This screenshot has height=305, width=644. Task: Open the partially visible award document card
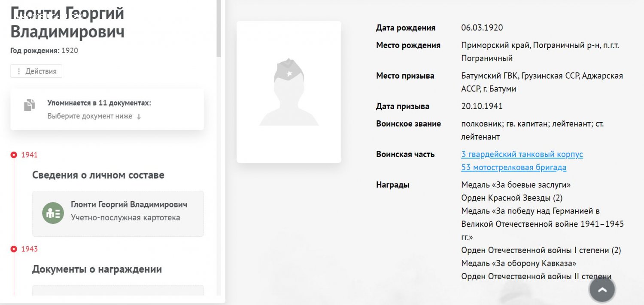pos(118,290)
